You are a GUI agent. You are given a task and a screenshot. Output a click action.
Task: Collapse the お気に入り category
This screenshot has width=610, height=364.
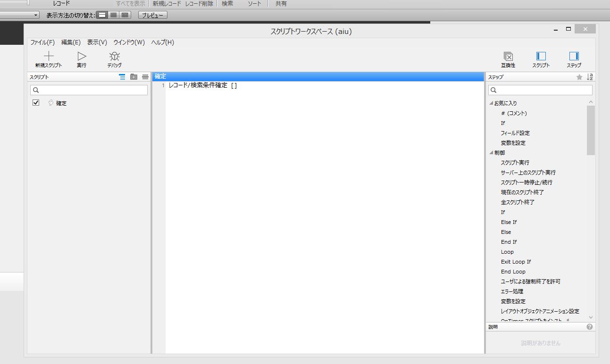(x=491, y=103)
